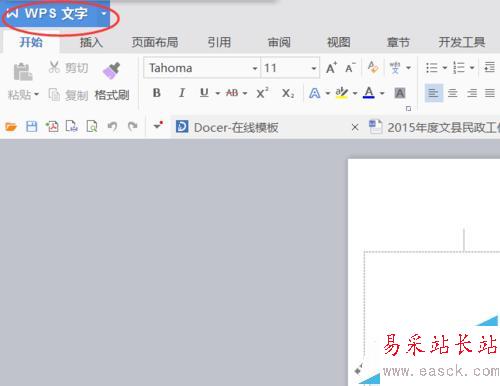Decrease font size with A- icon
This screenshot has width=500, height=386.
coord(350,68)
